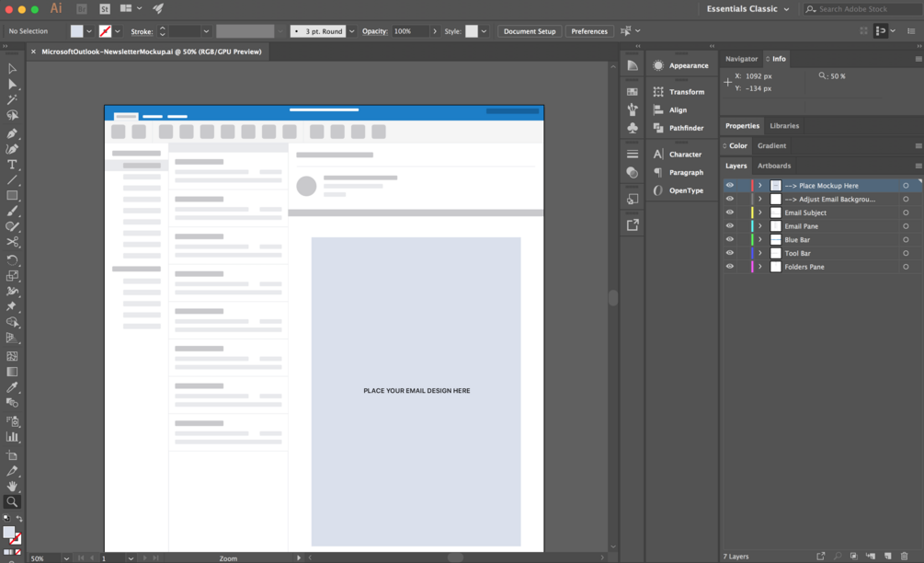
Task: Hide the Folders Pane layer
Action: pyautogui.click(x=729, y=267)
